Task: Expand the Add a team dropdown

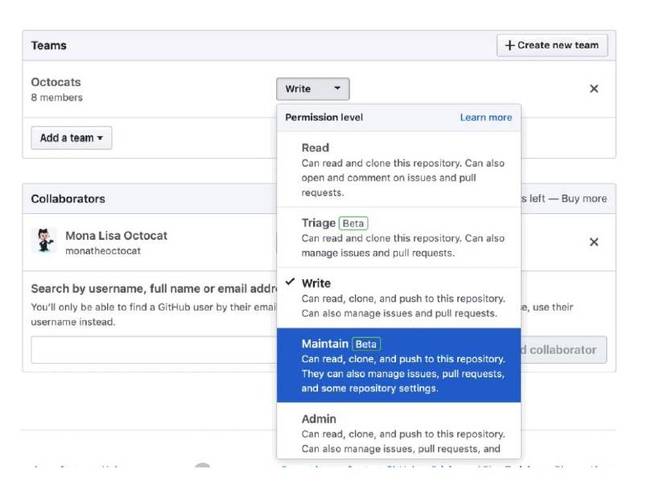Action: click(71, 138)
